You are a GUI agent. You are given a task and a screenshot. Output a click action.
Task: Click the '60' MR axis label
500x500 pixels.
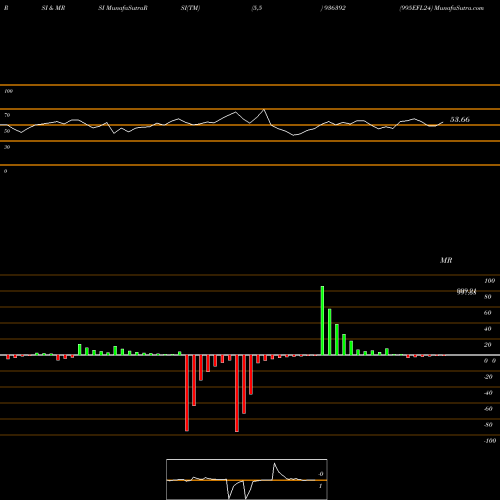pos(488,313)
